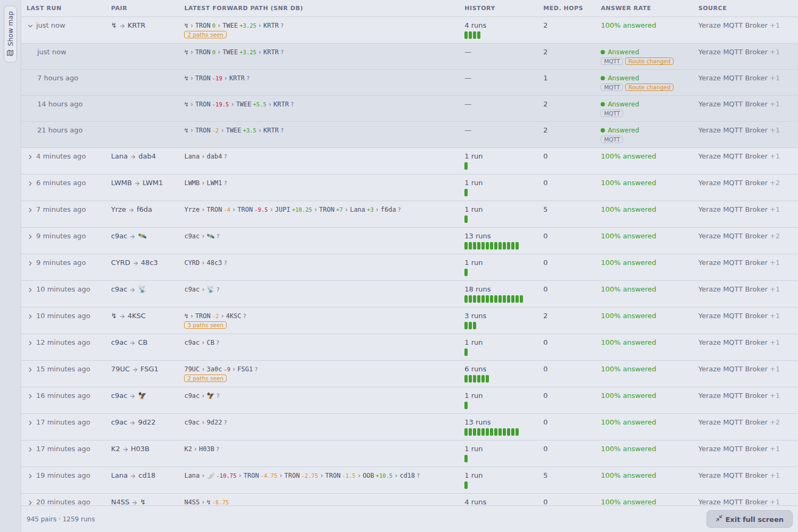Viewport: 798px width, 532px height.
Task: Click "Route changed" badge in the 7 hours ago run
Action: 649,87
